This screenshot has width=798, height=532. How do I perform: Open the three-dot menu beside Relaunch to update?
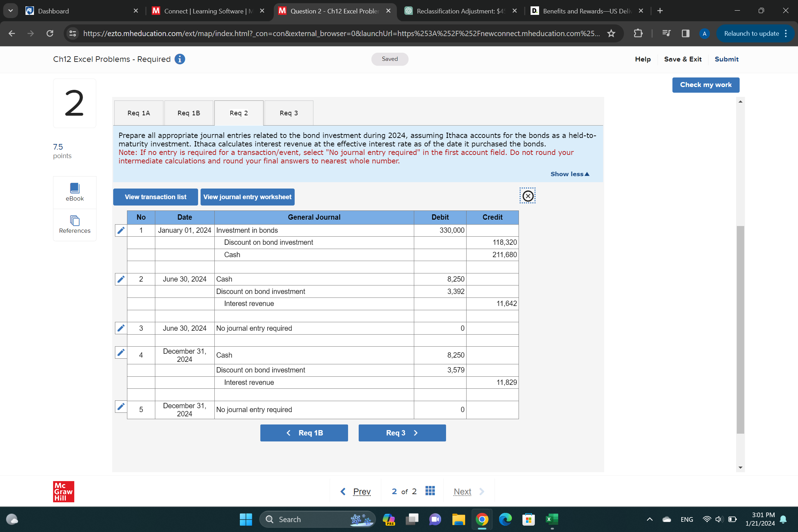pos(786,34)
